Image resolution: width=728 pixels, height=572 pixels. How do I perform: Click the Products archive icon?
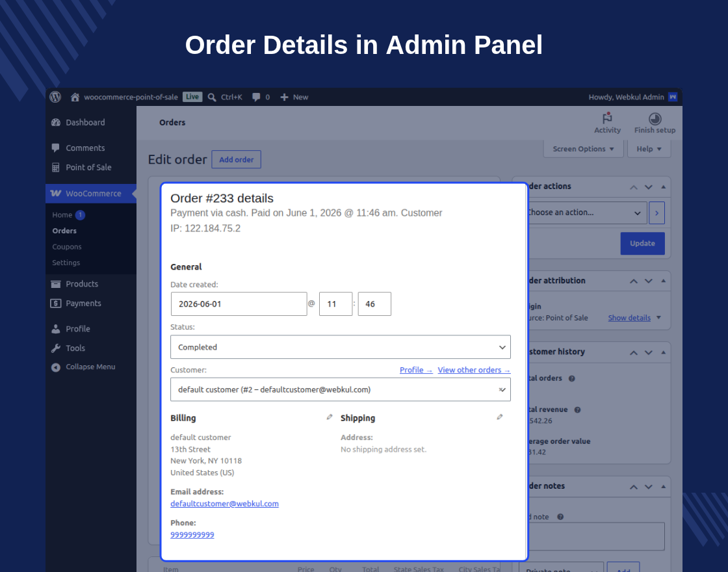(x=56, y=284)
